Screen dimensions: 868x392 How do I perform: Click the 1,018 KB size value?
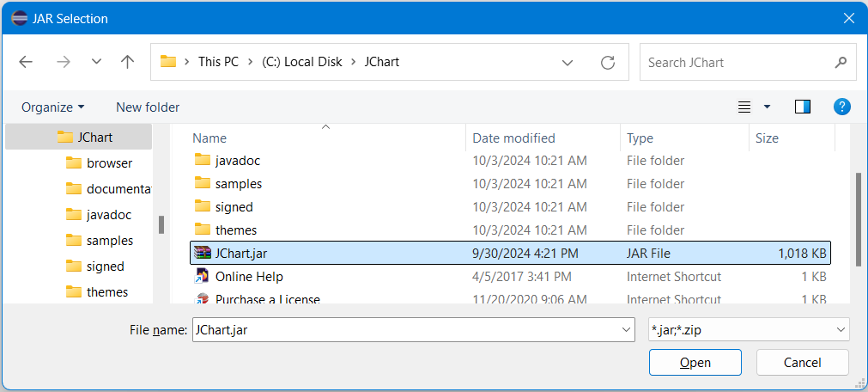tap(802, 254)
